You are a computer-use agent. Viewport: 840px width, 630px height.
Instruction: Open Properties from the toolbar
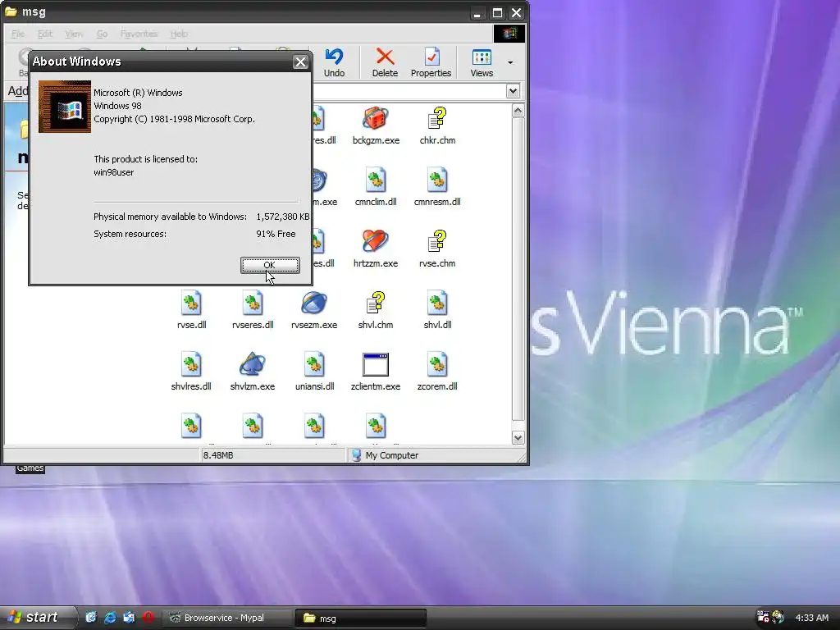(x=431, y=62)
